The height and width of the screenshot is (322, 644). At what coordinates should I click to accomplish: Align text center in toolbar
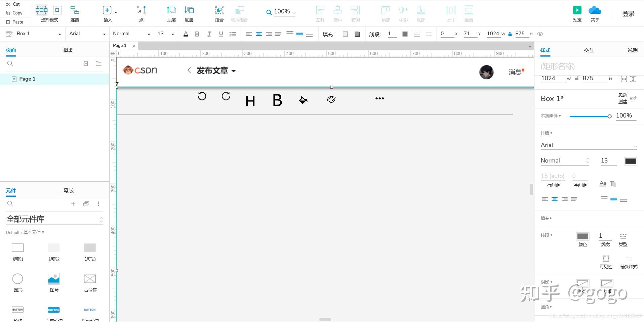coord(259,34)
